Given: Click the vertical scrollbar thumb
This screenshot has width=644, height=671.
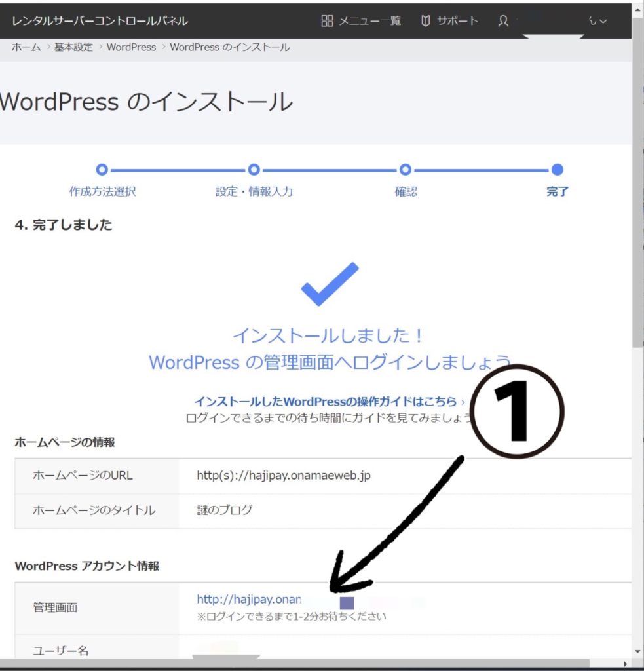Looking at the screenshot, I should 637,197.
